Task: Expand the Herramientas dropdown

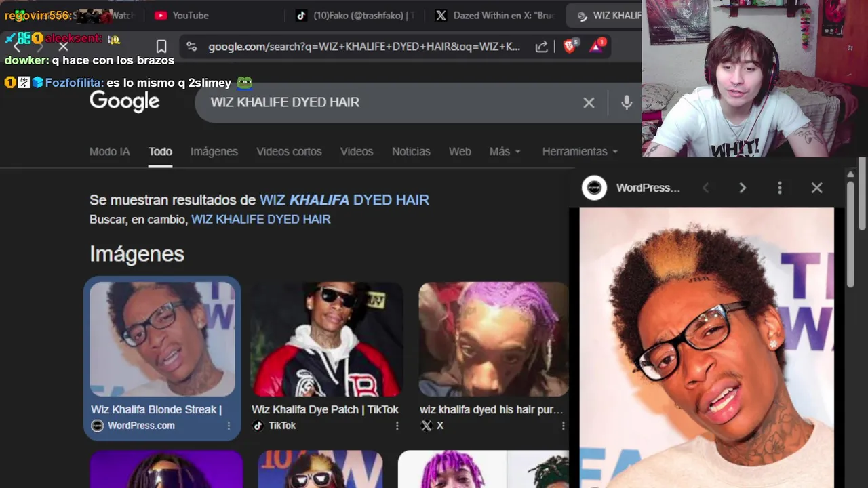Action: click(x=580, y=151)
